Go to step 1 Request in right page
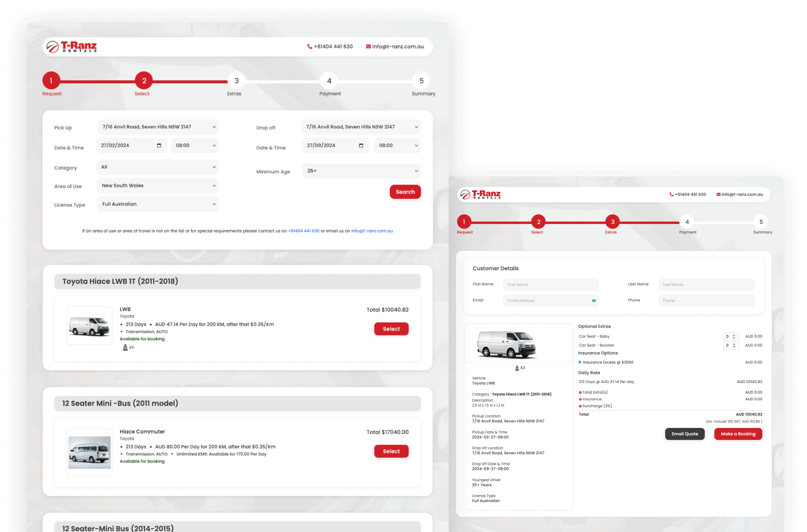Viewport: 807px width, 532px height. point(464,222)
